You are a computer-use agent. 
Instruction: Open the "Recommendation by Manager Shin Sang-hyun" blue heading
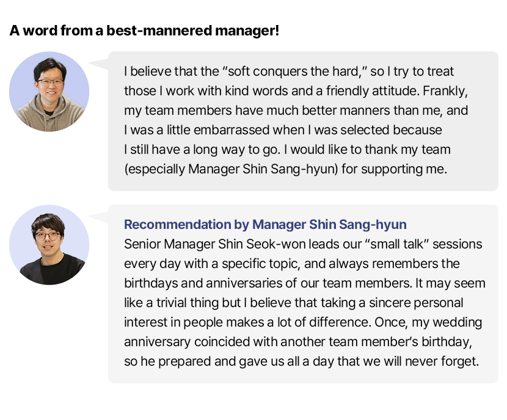[x=265, y=225]
